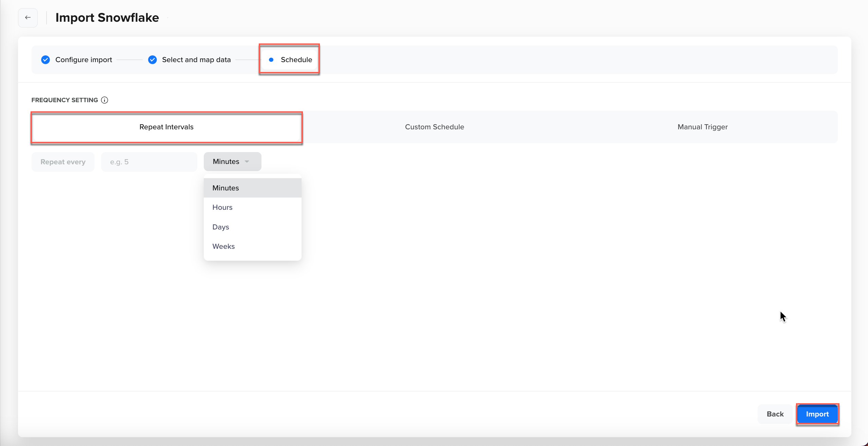Image resolution: width=868 pixels, height=446 pixels.
Task: Go to the Configure import step
Action: pos(84,60)
